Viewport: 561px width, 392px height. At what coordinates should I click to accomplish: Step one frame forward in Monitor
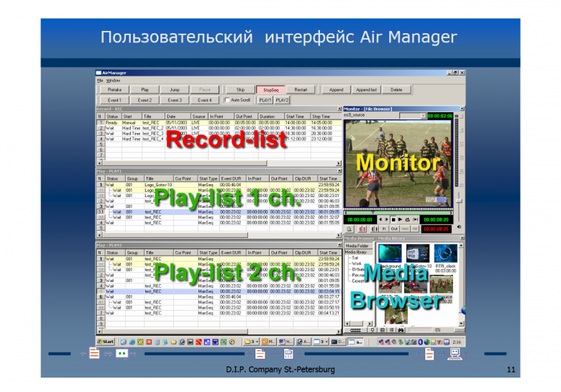click(x=386, y=219)
